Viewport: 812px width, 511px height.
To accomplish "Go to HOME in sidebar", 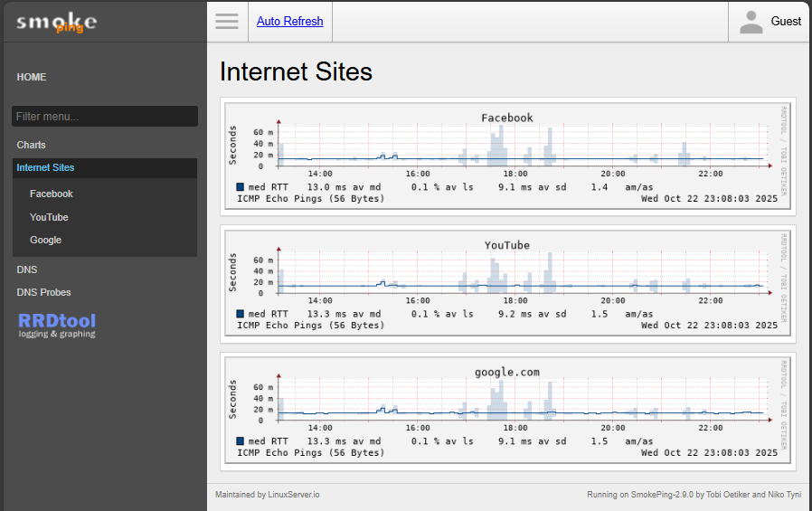I will 32,77.
